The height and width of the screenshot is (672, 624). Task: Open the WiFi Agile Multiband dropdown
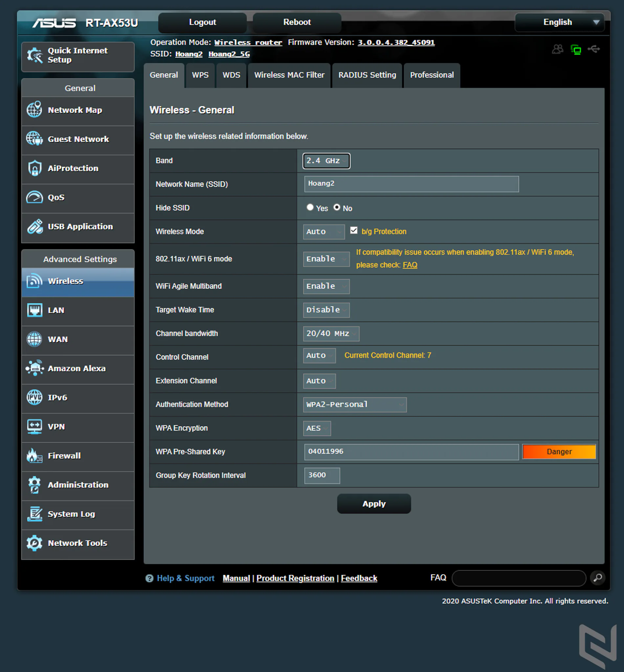pyautogui.click(x=326, y=286)
